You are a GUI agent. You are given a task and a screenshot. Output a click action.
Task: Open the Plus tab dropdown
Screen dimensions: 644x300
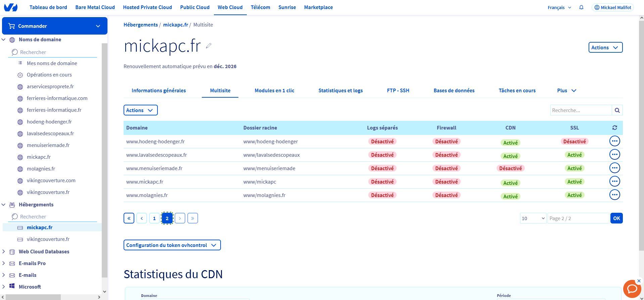point(566,91)
